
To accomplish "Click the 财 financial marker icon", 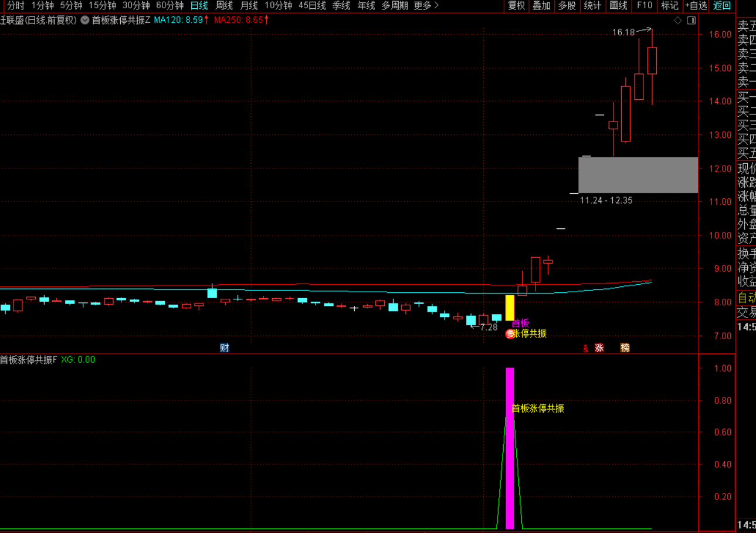I will pyautogui.click(x=224, y=348).
